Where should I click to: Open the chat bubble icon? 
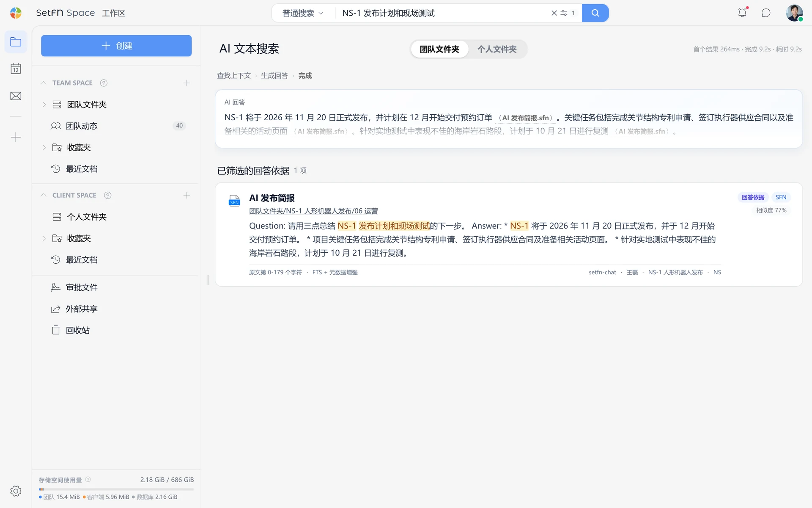[x=766, y=13]
